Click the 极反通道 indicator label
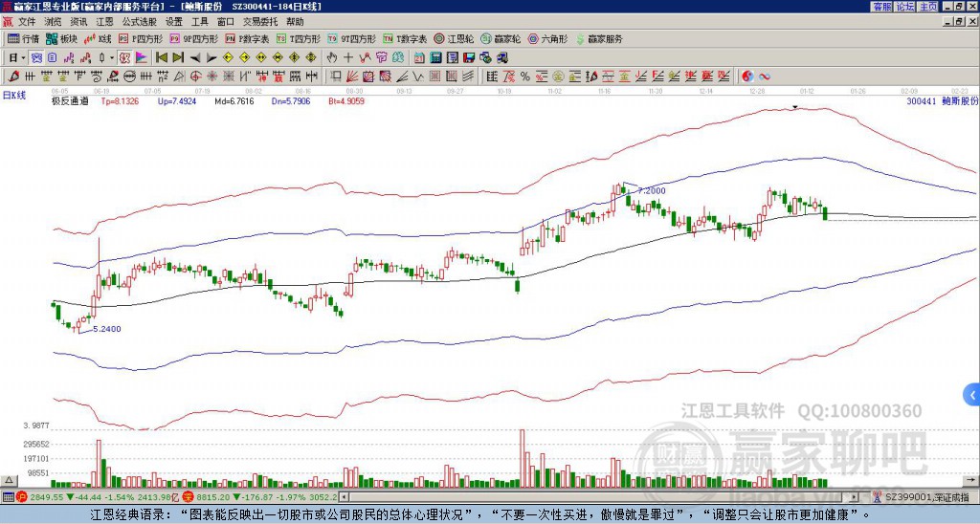The height and width of the screenshot is (524, 980). 69,100
